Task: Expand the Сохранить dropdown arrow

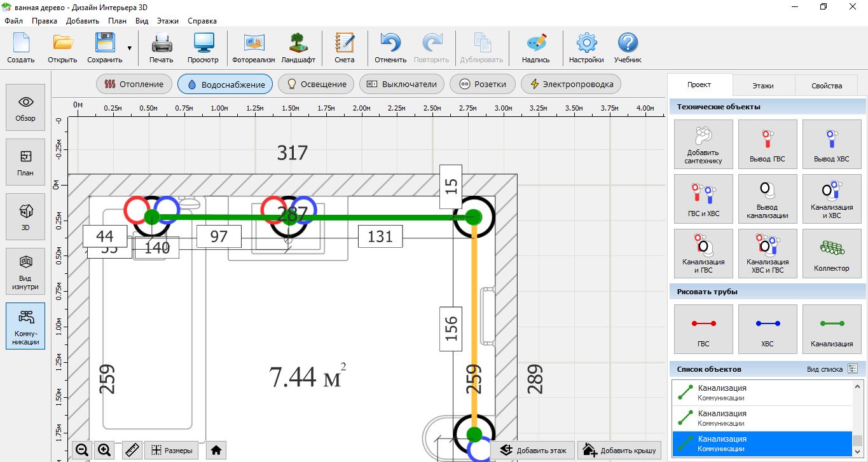Action: 130,48
